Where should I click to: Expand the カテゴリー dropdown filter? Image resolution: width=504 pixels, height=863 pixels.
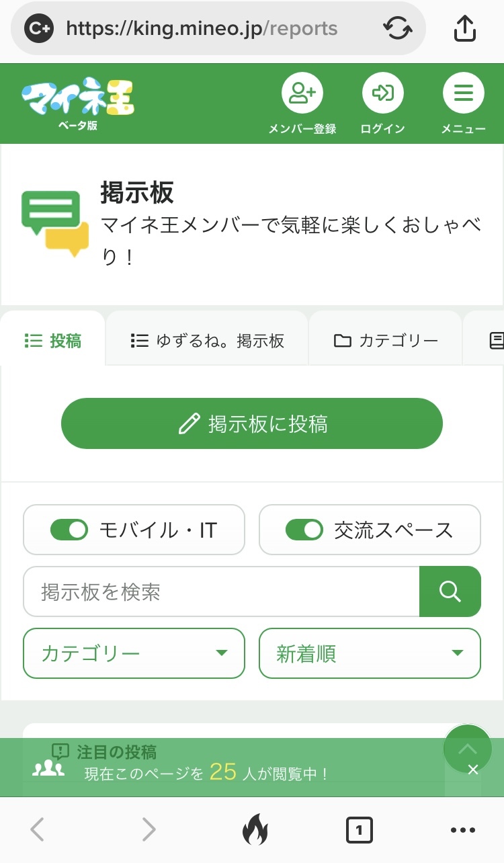[x=134, y=653]
